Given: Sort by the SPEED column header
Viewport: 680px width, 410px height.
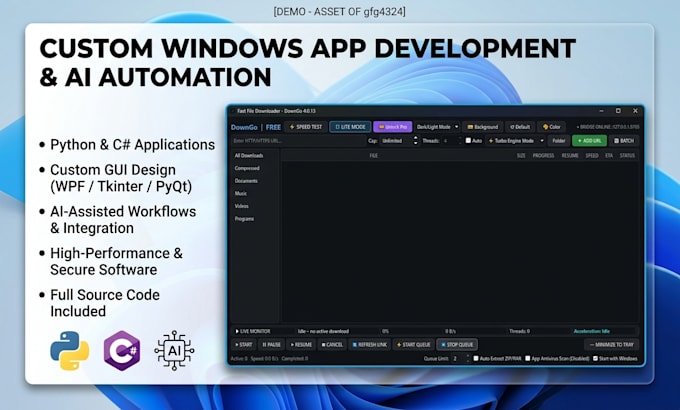Looking at the screenshot, I should [592, 155].
